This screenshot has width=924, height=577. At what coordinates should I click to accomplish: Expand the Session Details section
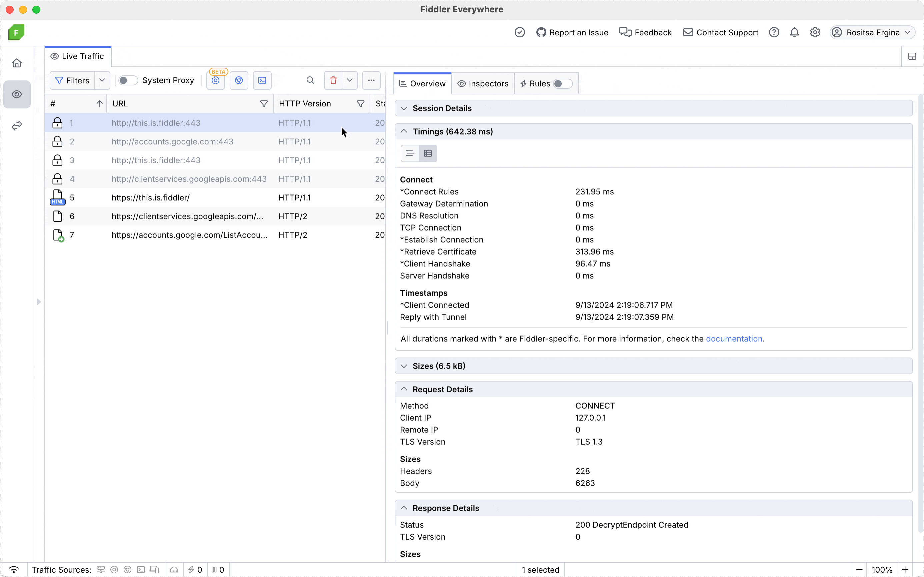[x=654, y=108]
